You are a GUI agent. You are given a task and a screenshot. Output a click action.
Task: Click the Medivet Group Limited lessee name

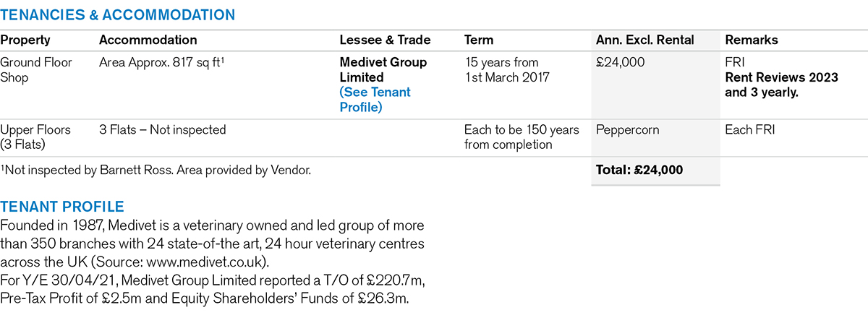[383, 70]
